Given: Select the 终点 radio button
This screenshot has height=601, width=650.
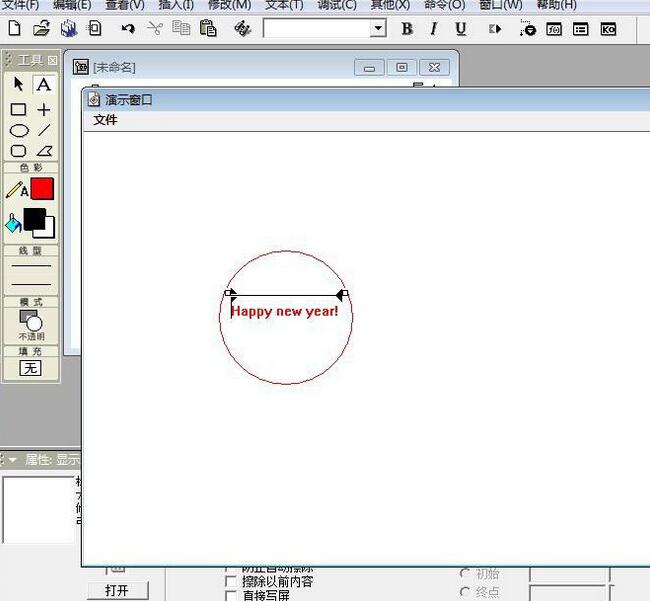Looking at the screenshot, I should [x=465, y=592].
